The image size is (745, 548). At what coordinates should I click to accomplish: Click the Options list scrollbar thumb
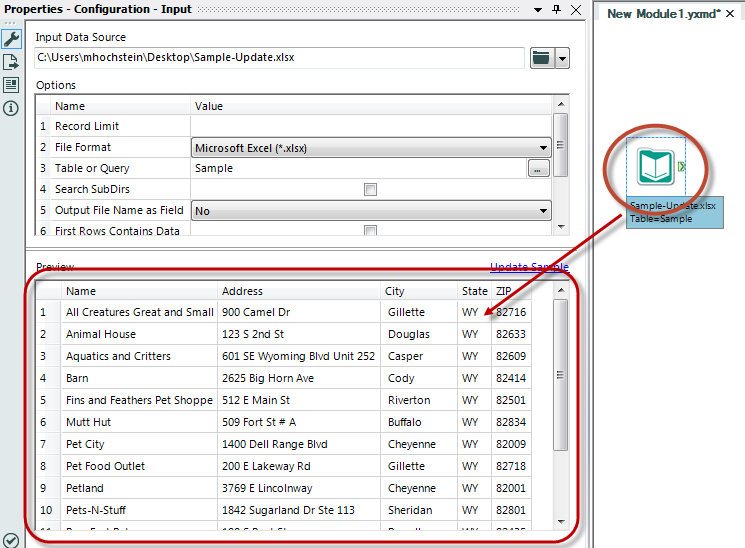[561, 145]
